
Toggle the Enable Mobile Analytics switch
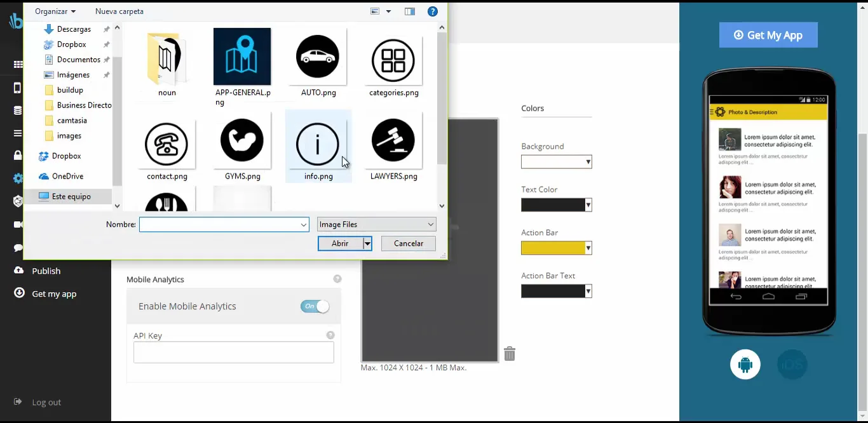pyautogui.click(x=315, y=306)
